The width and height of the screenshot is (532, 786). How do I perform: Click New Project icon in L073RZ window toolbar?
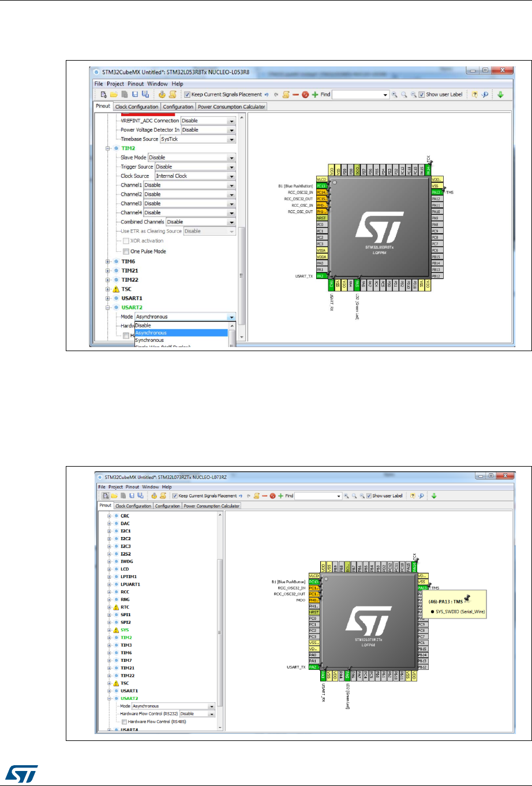pos(106,496)
